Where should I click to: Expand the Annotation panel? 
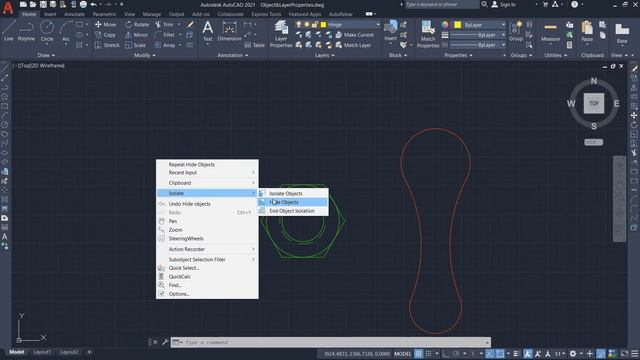click(233, 56)
